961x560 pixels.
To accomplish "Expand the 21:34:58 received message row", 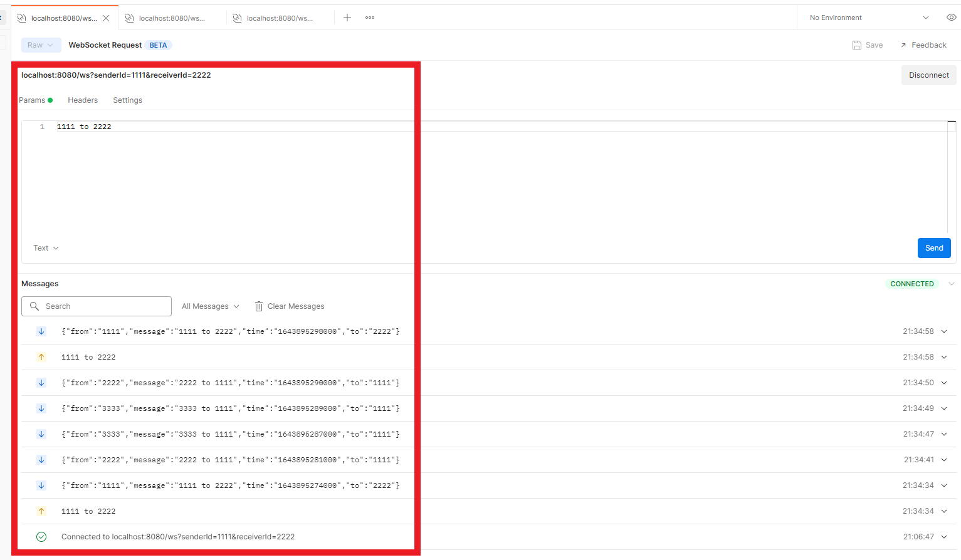I will click(x=944, y=331).
